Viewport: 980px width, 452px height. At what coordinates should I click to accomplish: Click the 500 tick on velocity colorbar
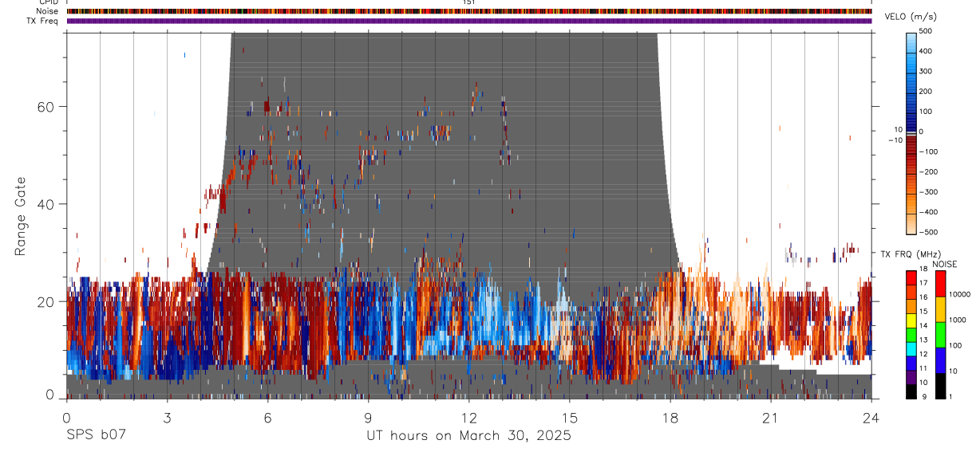(926, 31)
